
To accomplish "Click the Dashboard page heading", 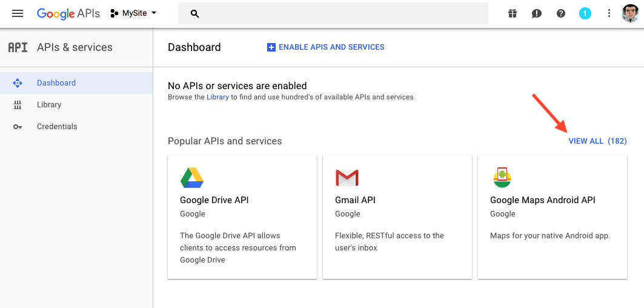I will 194,47.
